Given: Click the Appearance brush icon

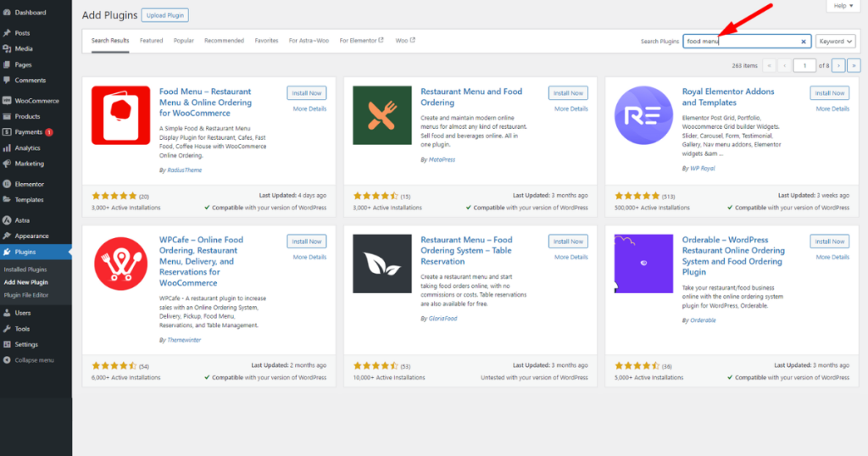Looking at the screenshot, I should 7,236.
